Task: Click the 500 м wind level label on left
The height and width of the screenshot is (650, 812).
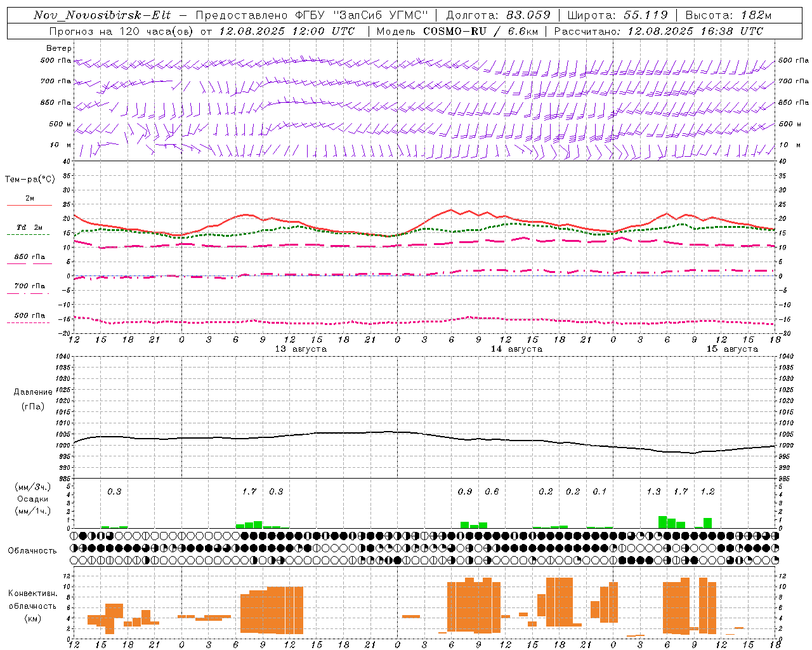Action: [61, 124]
